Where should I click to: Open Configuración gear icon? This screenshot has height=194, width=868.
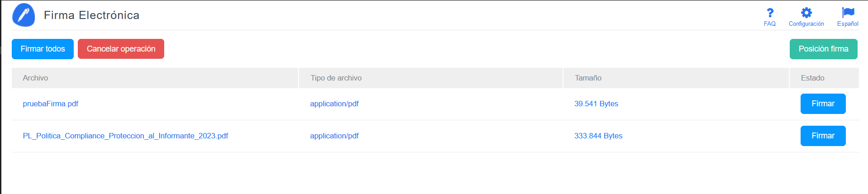point(806,13)
